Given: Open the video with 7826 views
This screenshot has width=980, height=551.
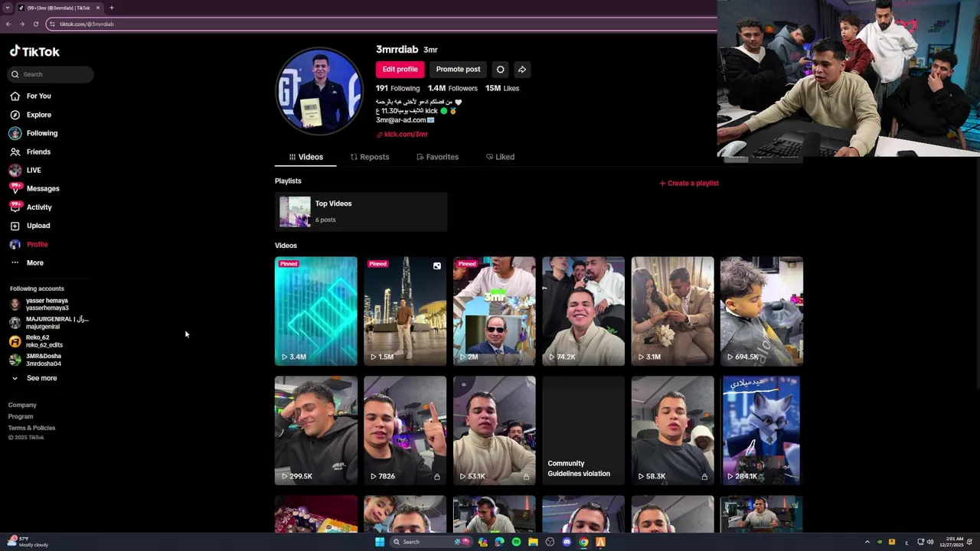Looking at the screenshot, I should [405, 430].
